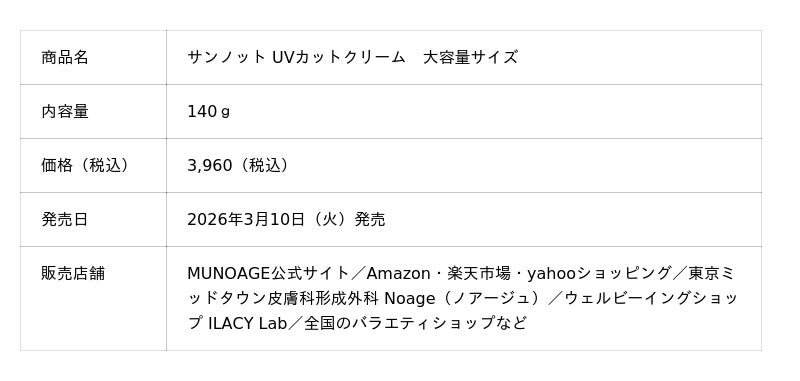Screen dimensions: 800x381
Task: Select the product name サンノット UVカットクリーム text
Action: (296, 57)
